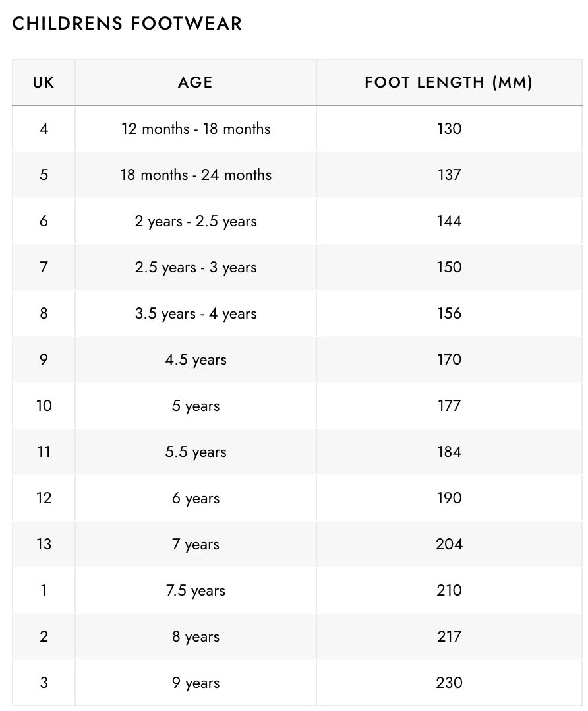Click the UK size 13 cell
This screenshot has height=711, width=588.
[x=44, y=544]
